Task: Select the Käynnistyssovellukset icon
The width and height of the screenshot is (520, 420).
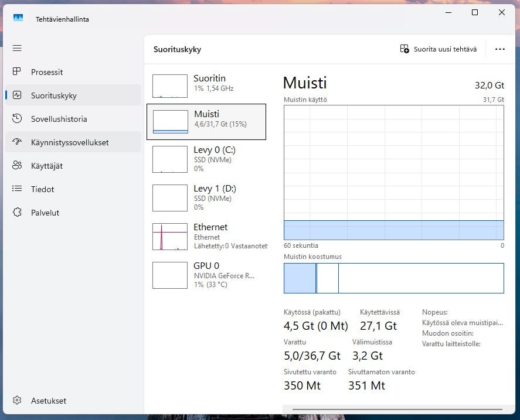Action: [17, 142]
